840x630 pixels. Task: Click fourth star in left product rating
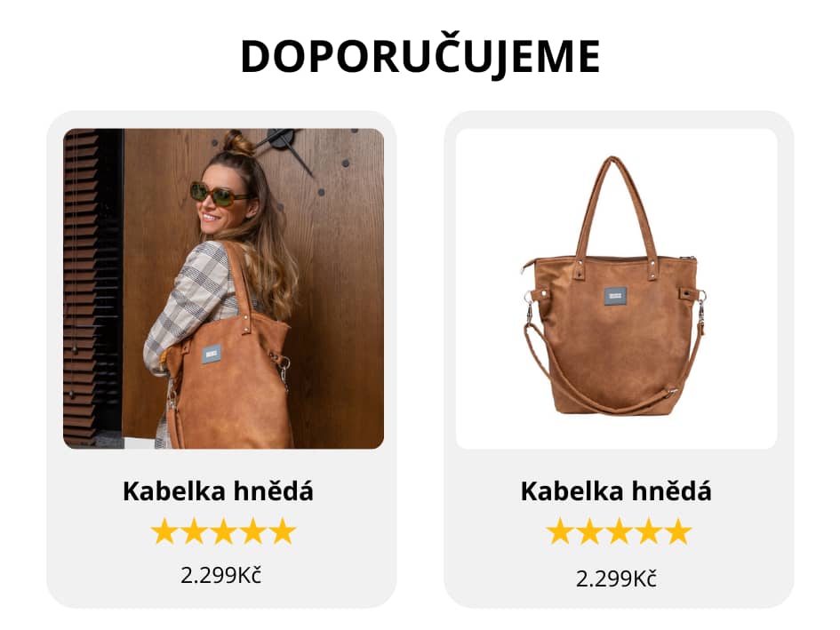[x=252, y=531]
